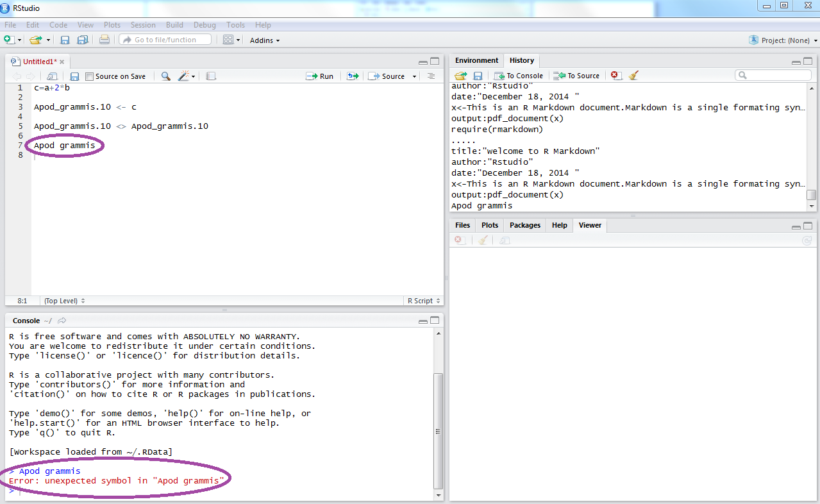The image size is (820, 504).
Task: Open the Debug menu
Action: click(205, 25)
